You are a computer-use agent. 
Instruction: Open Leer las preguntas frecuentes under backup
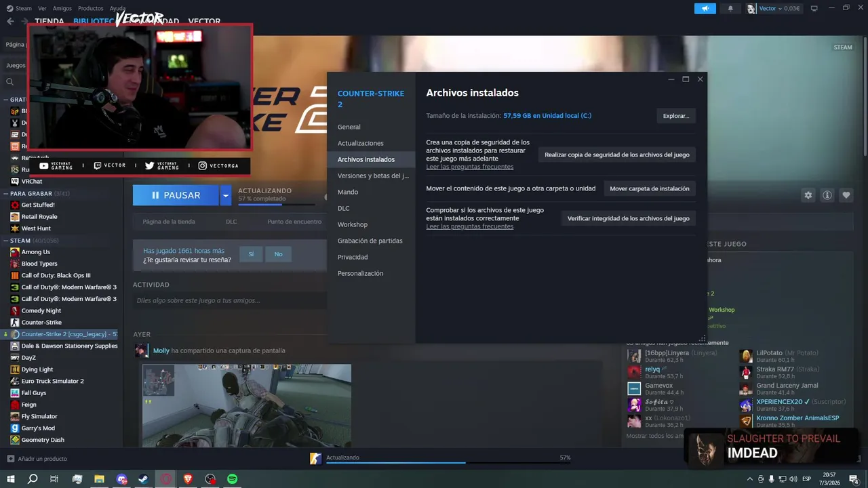[x=469, y=167]
